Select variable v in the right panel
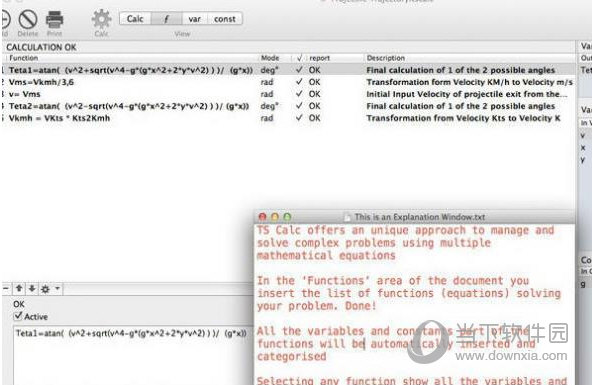592x385 pixels. point(583,135)
